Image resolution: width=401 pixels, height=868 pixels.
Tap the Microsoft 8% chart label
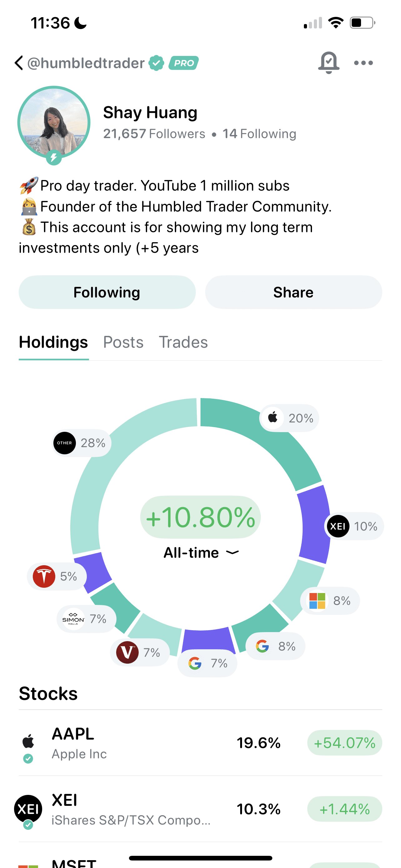[x=329, y=601]
